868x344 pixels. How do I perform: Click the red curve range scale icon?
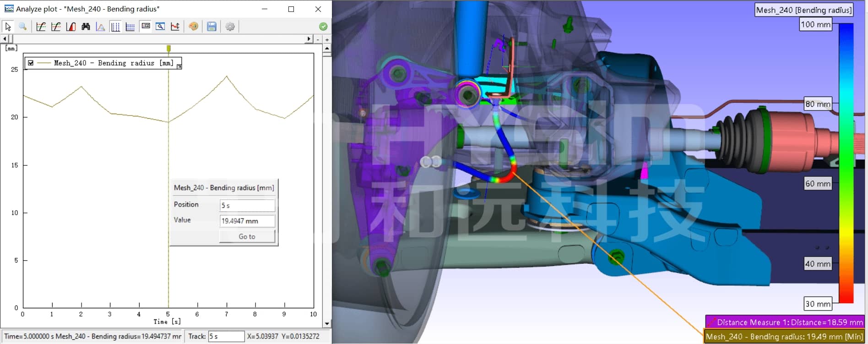tap(175, 27)
